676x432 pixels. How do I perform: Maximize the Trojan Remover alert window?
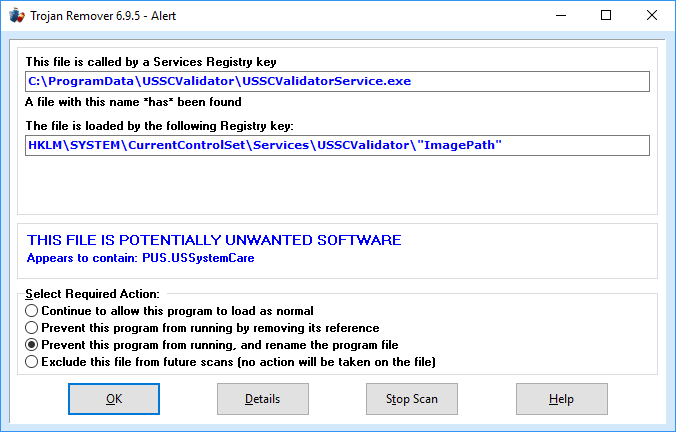click(x=606, y=16)
